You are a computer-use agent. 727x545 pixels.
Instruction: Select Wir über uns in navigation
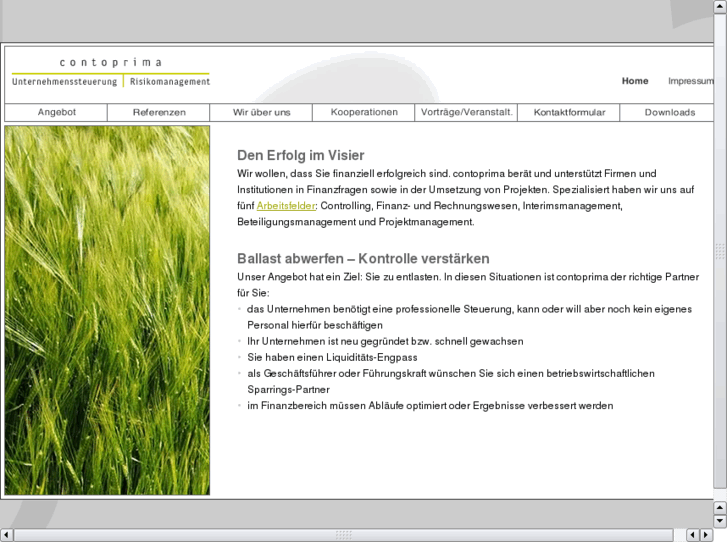(261, 112)
